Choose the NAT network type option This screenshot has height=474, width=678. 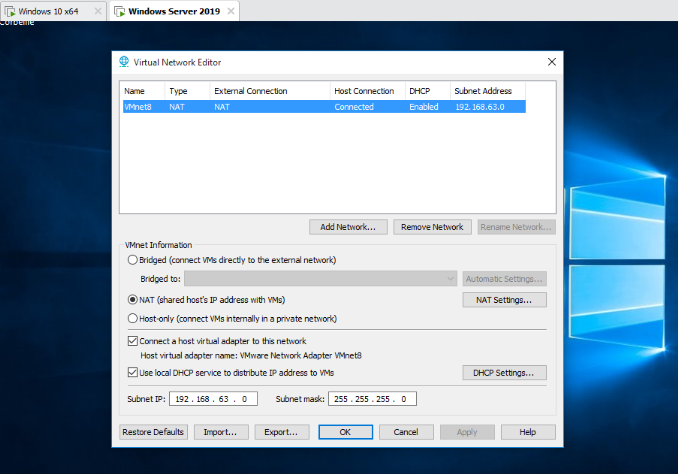click(133, 299)
